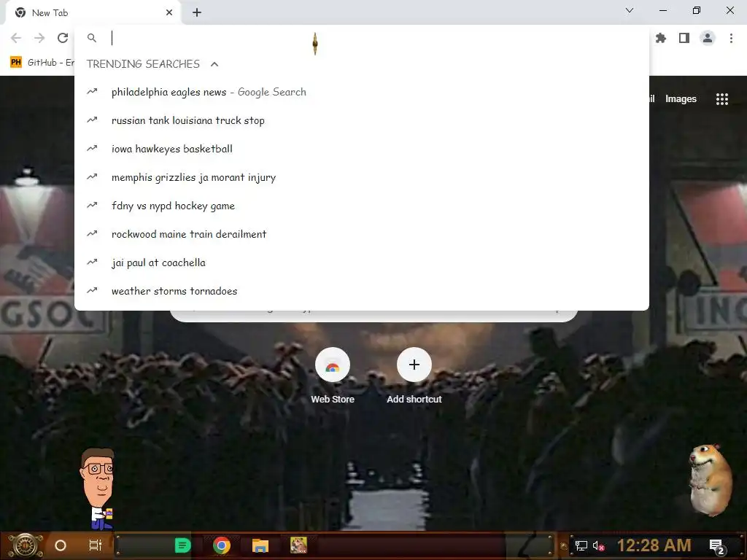Screen dimensions: 747x560
Task: Click the hamster desktop character
Action: 711,480
